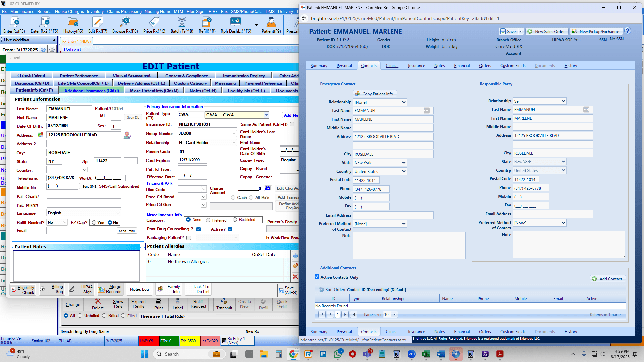
Task: Switch to the Insurance tab at top
Action: coord(416,66)
